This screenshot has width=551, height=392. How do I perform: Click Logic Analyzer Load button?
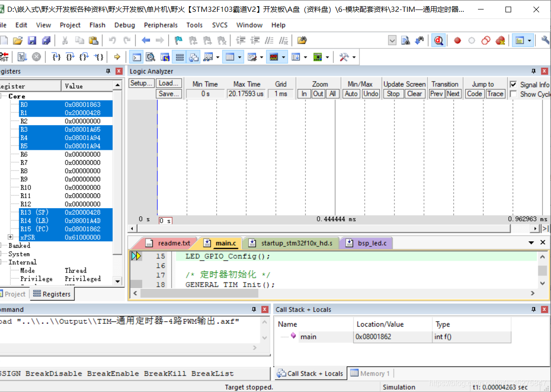tap(169, 83)
